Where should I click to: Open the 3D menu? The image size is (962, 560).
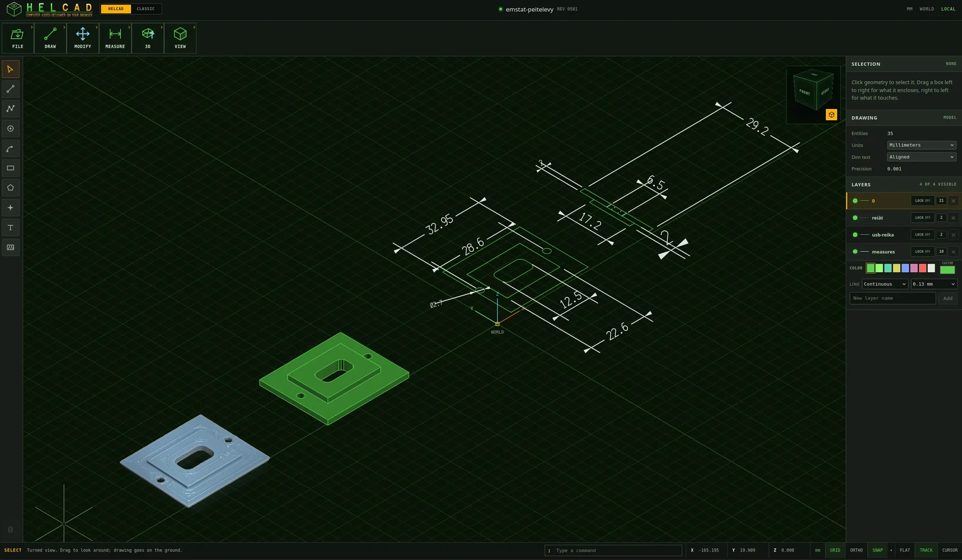tap(148, 38)
